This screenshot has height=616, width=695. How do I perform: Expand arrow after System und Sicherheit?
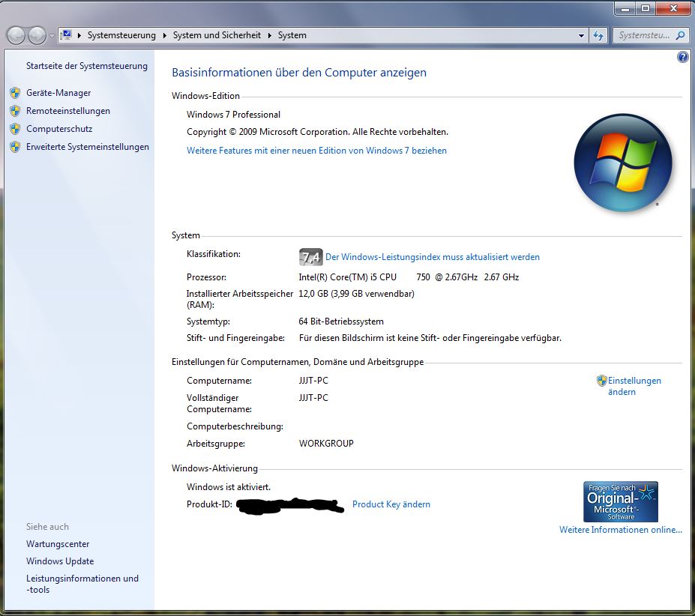click(269, 35)
